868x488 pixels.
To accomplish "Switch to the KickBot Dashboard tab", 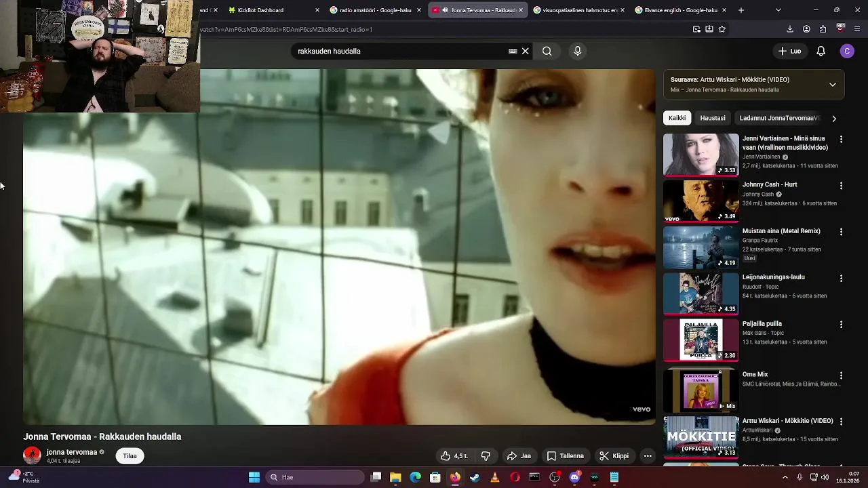I will [x=273, y=10].
